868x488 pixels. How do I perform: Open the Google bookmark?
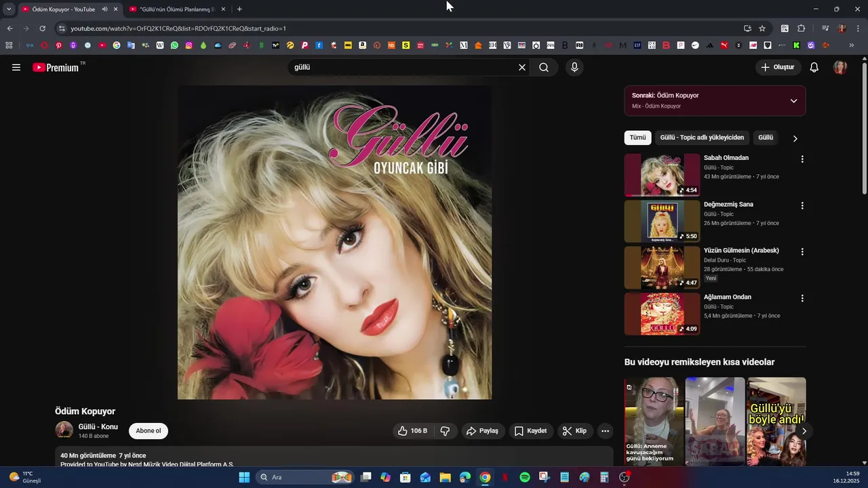pyautogui.click(x=117, y=45)
